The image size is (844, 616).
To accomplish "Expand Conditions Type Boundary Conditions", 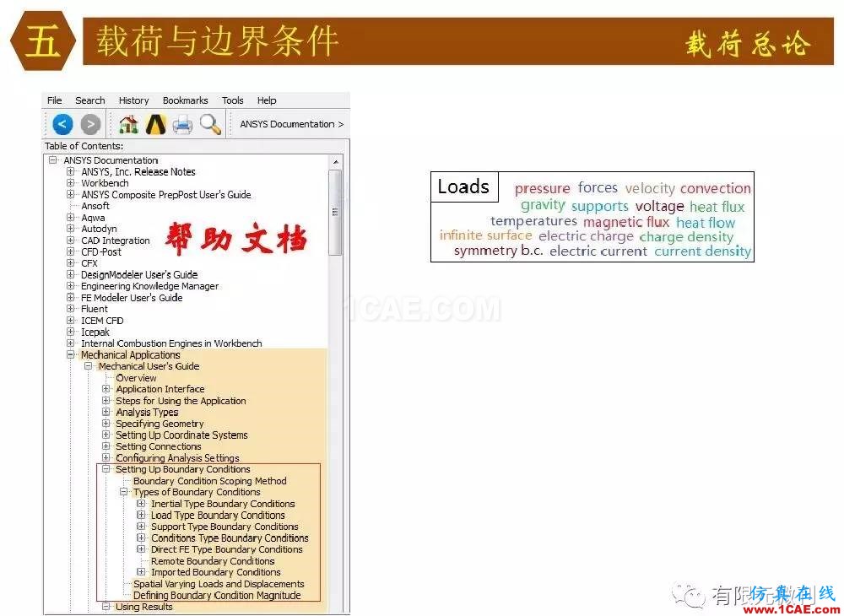I will point(141,538).
